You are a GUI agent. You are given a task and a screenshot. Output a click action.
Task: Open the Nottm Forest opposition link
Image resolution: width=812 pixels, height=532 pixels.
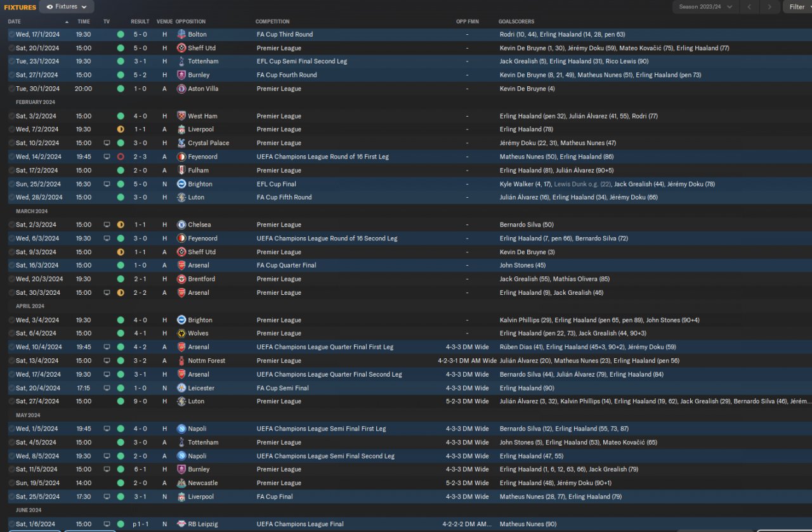click(x=207, y=361)
